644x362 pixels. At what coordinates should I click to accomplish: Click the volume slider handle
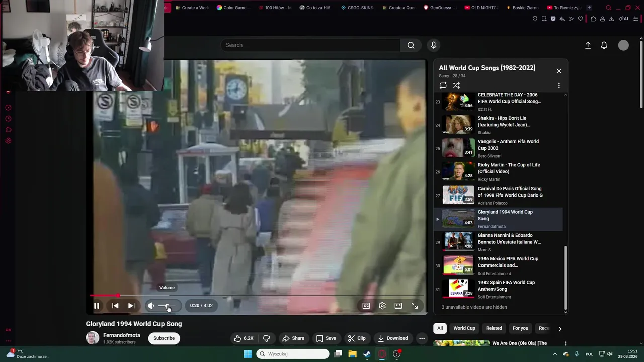(168, 306)
